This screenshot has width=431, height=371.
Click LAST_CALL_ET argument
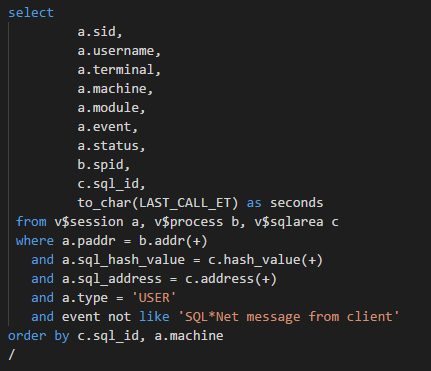tap(185, 203)
